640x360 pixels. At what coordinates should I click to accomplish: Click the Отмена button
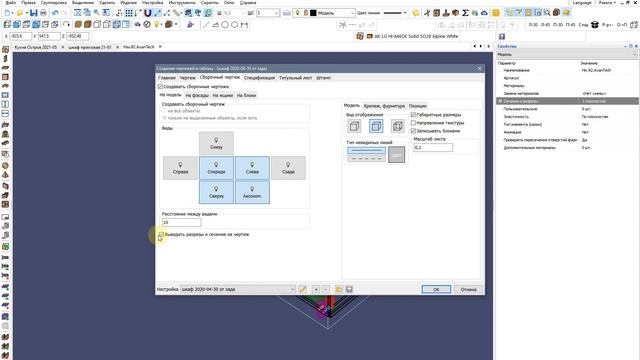(x=469, y=289)
